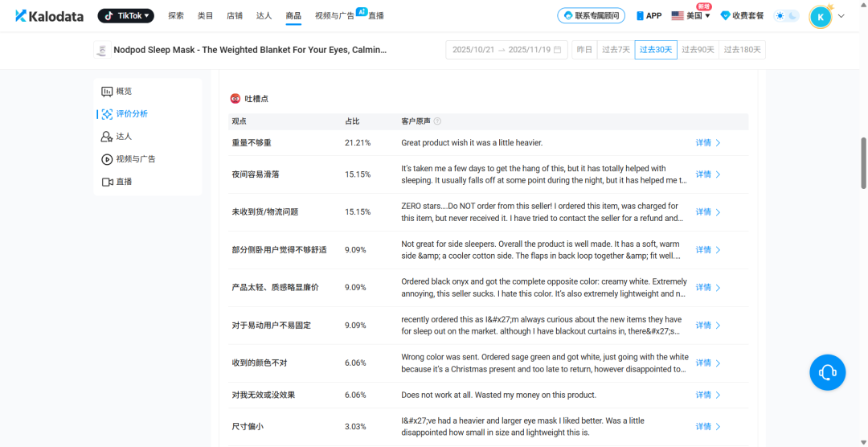Select the 过去90天 time range
This screenshot has width=868, height=447.
[698, 50]
